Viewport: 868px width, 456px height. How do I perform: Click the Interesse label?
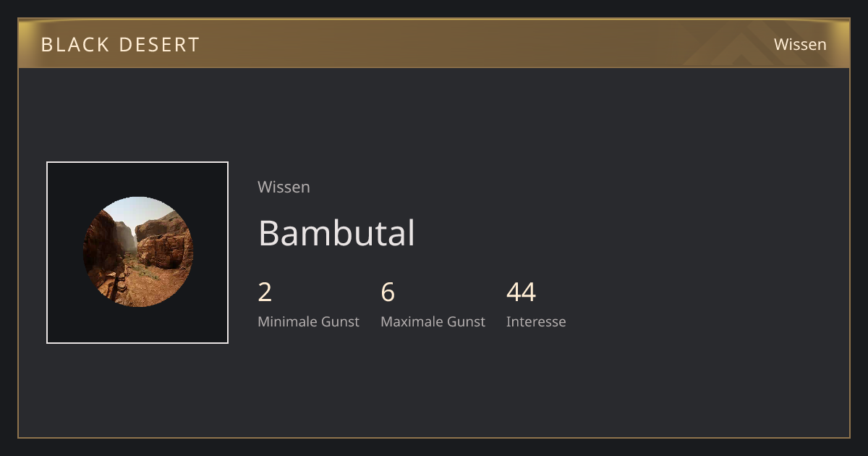[x=536, y=321]
